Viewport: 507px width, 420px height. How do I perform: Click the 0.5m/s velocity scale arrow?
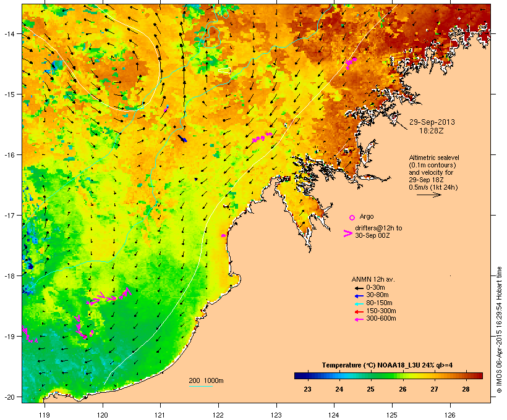tap(428, 195)
